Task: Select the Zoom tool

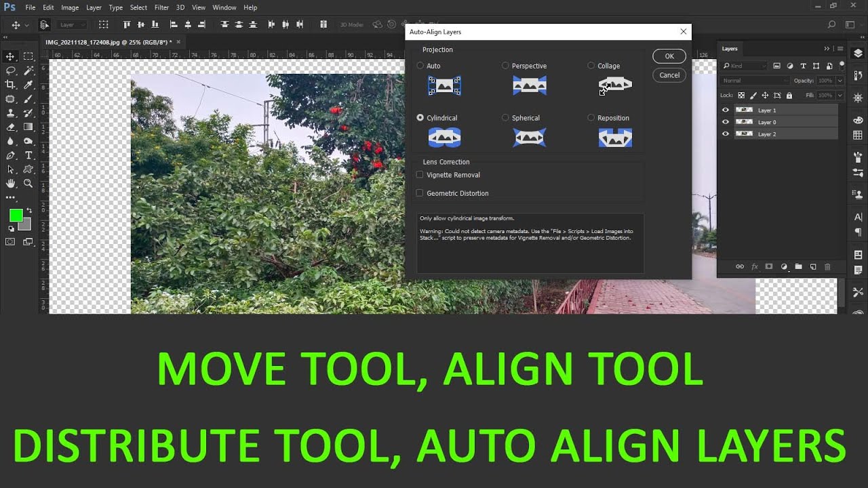Action: point(28,183)
